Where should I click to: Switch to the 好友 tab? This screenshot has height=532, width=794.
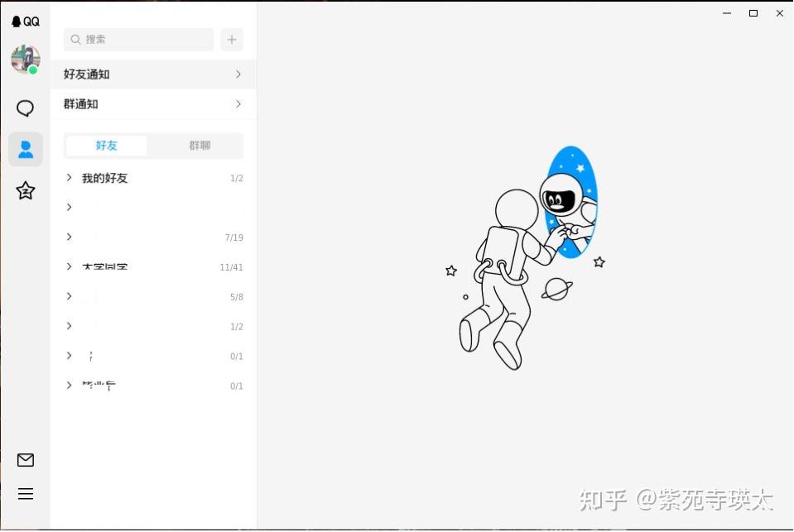click(106, 146)
